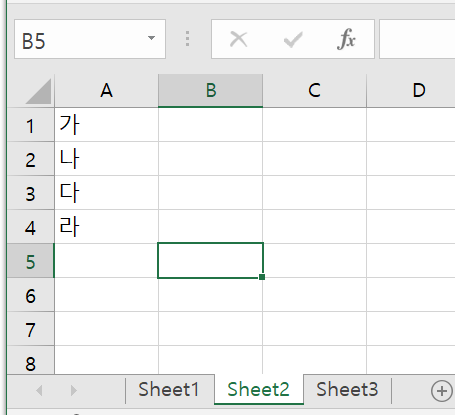This screenshot has height=415, width=455.
Task: Select row 8 header
Action: tap(30, 360)
